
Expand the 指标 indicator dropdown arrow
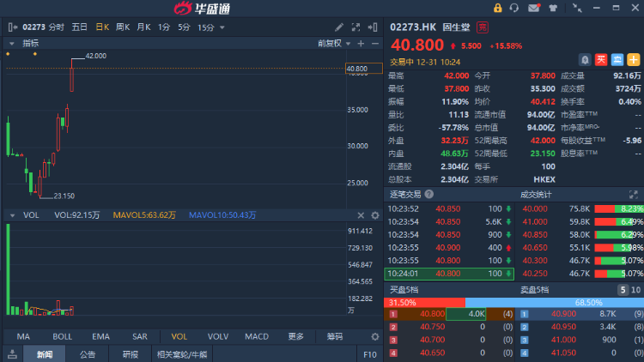11,44
